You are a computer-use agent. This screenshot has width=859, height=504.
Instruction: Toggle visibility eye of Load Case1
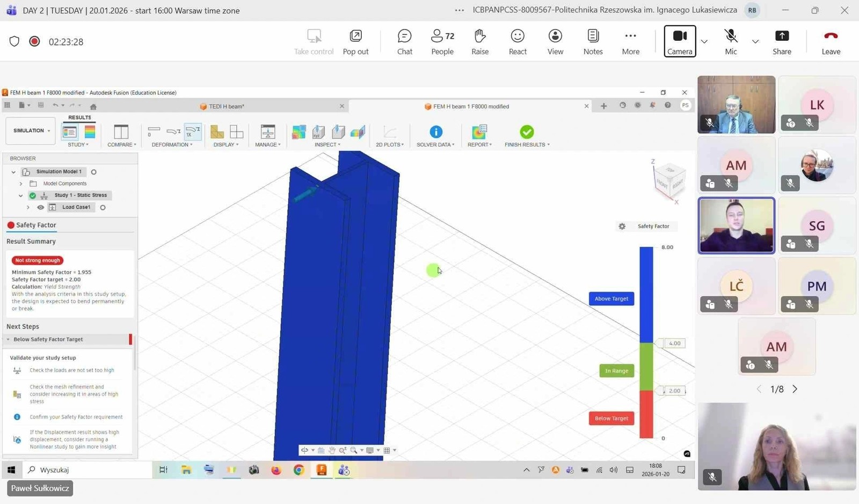pyautogui.click(x=40, y=207)
